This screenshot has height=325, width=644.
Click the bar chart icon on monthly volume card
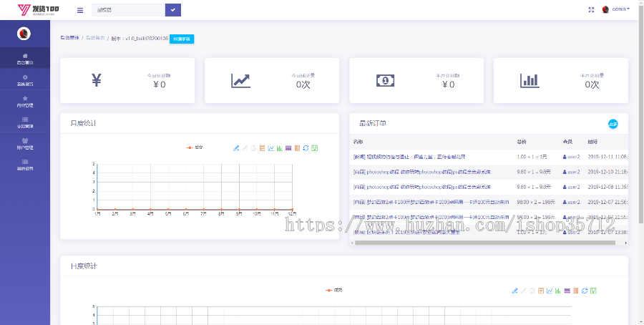click(x=530, y=80)
